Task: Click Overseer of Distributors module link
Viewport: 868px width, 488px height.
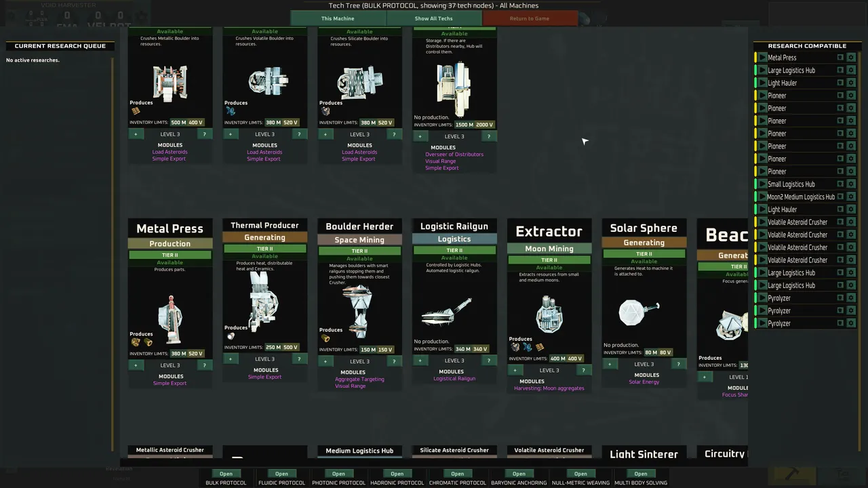Action: (454, 155)
